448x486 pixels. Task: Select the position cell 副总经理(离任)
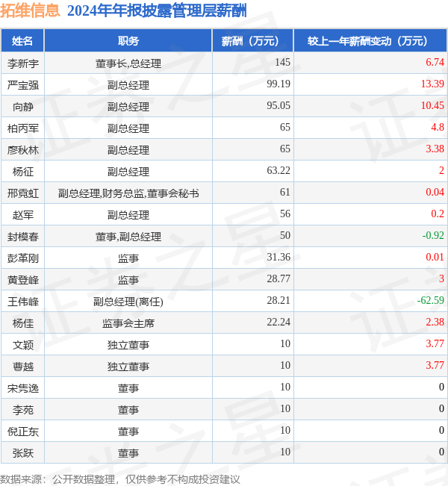pos(128,302)
